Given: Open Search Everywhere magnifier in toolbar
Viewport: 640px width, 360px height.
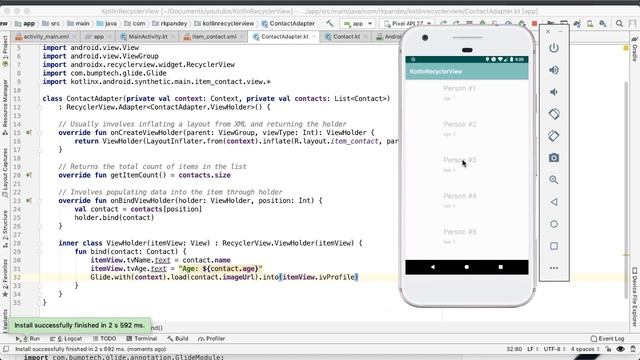Looking at the screenshot, I should click(x=619, y=24).
